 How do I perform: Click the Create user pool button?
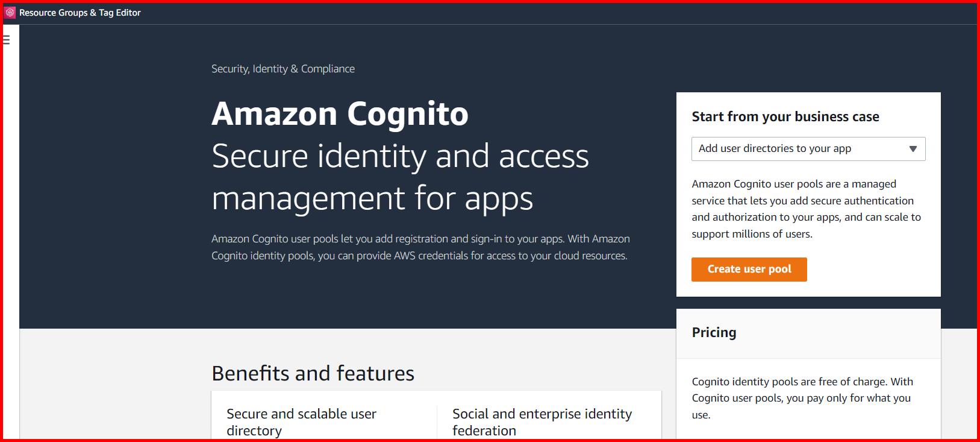[749, 269]
